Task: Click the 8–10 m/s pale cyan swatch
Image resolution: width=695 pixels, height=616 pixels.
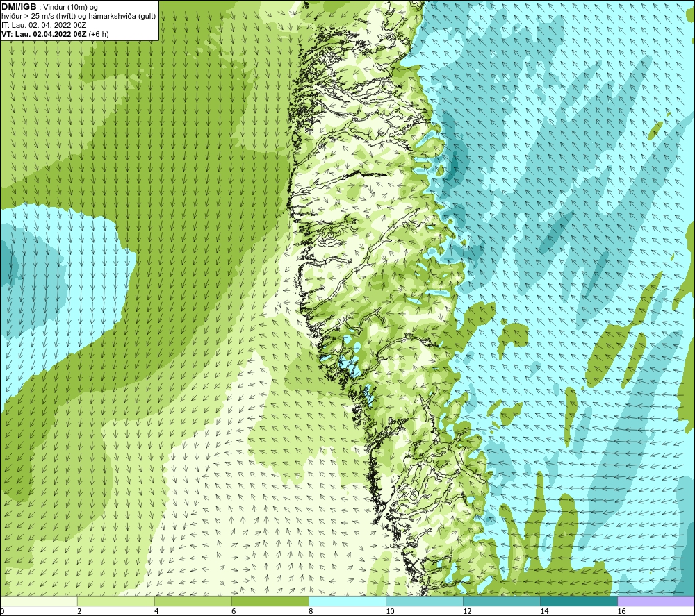Action: [347, 601]
